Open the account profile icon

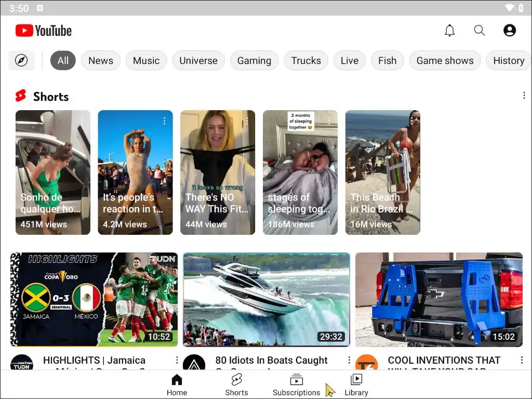pos(509,31)
